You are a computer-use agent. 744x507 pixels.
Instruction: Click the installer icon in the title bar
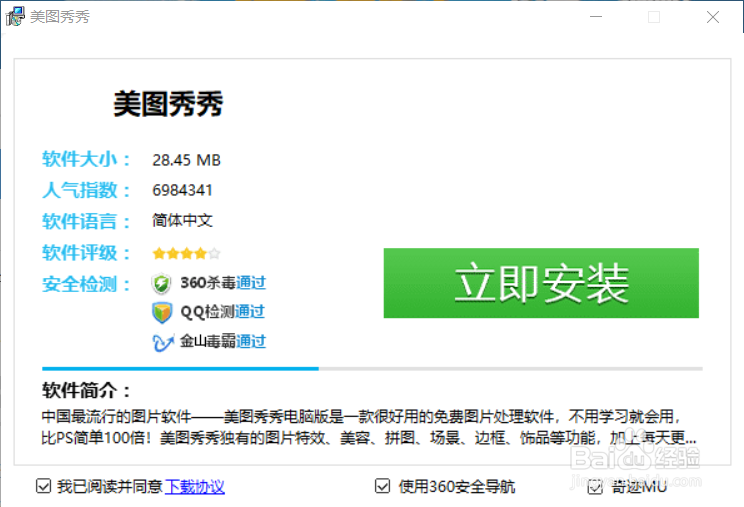coord(15,17)
